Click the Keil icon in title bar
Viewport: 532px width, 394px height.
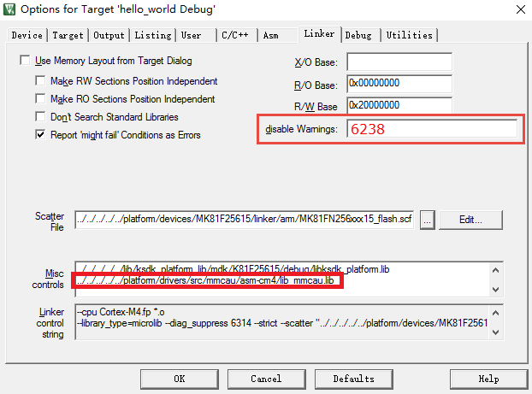click(9, 9)
